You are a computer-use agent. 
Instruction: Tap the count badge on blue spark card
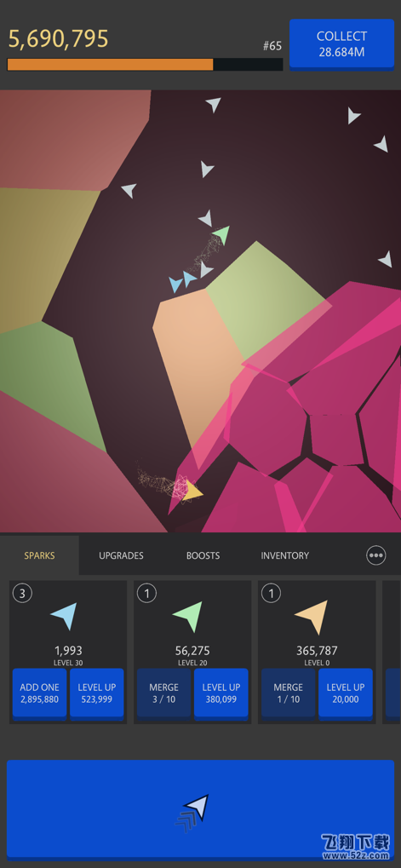pyautogui.click(x=22, y=594)
